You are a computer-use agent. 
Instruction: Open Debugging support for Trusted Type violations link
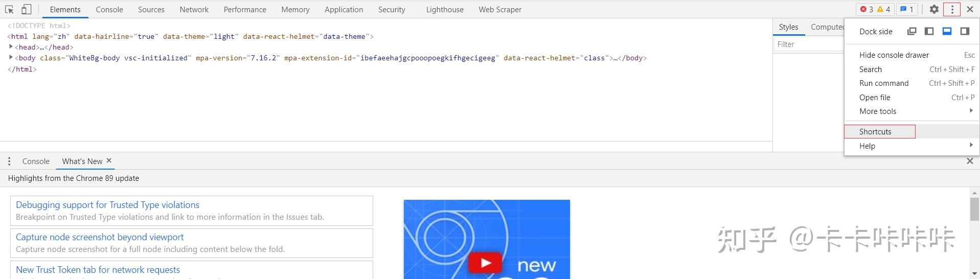coord(107,205)
